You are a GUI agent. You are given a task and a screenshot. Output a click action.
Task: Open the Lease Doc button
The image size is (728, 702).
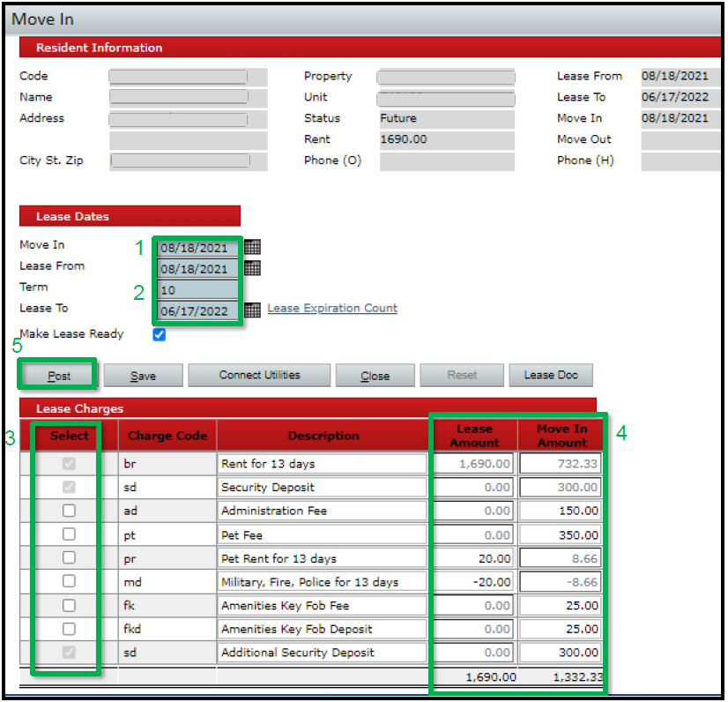[x=551, y=375]
